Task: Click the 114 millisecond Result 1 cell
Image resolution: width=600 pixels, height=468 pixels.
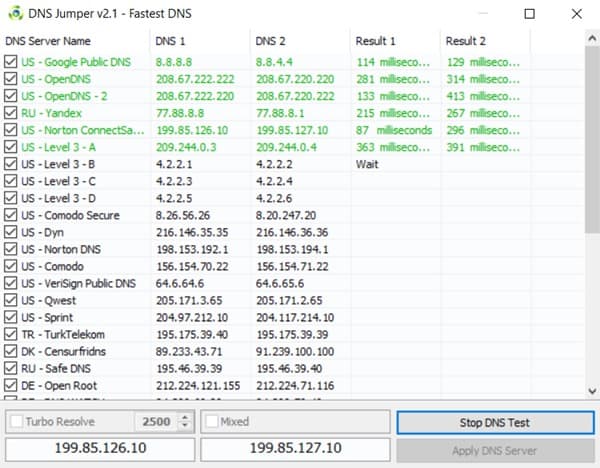Action: [x=393, y=62]
